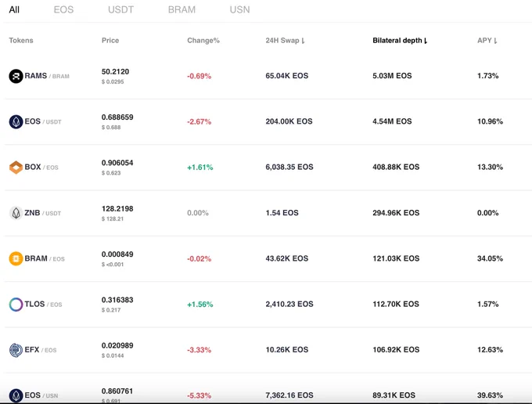Click price 0.020989

[117, 345]
